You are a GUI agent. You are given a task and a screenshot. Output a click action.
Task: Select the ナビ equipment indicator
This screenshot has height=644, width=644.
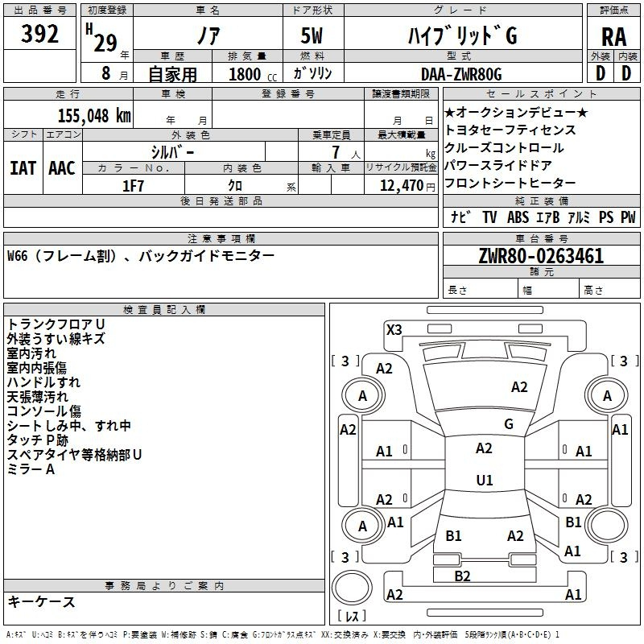(460, 217)
